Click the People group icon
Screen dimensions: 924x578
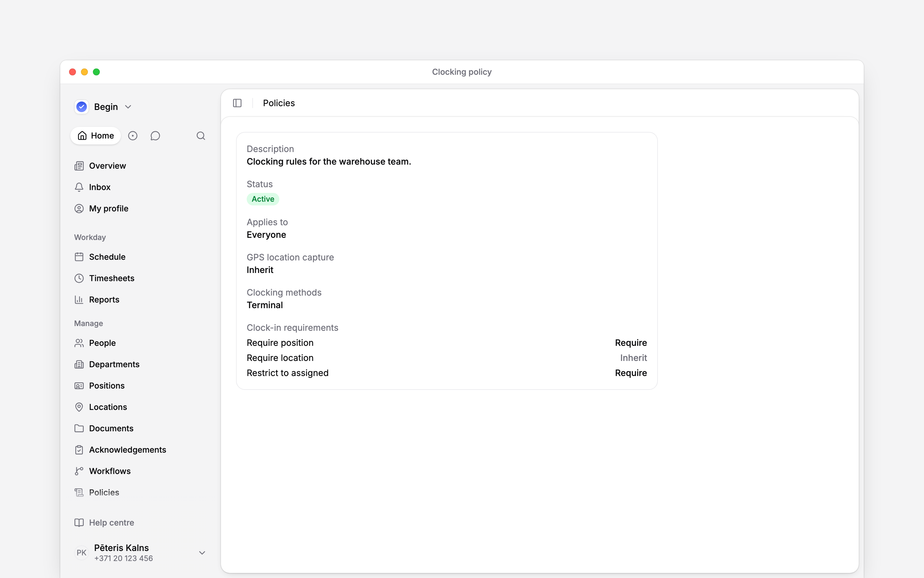[x=79, y=343]
